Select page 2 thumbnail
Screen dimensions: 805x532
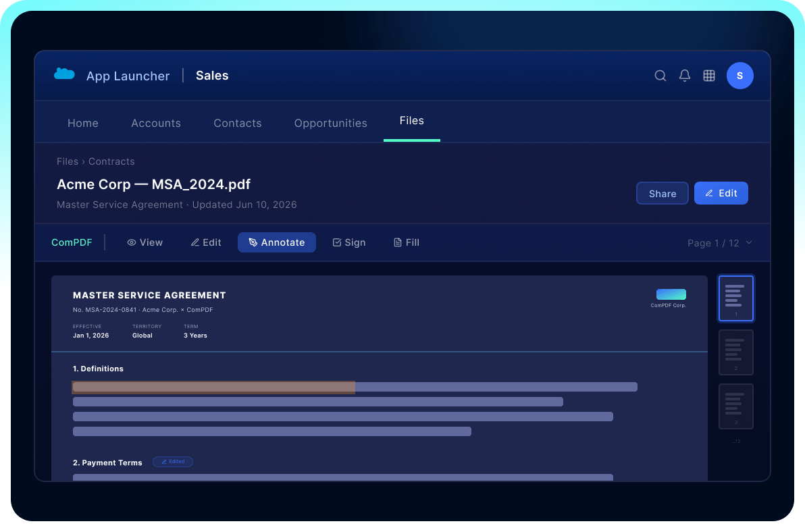click(735, 352)
